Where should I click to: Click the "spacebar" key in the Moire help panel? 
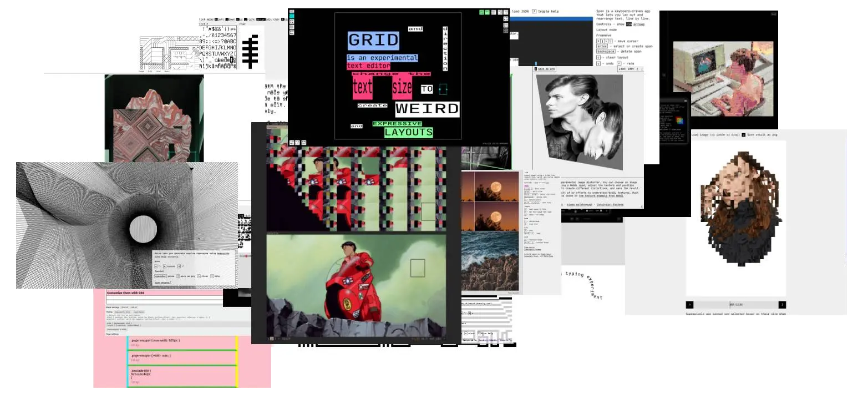pyautogui.click(x=160, y=276)
